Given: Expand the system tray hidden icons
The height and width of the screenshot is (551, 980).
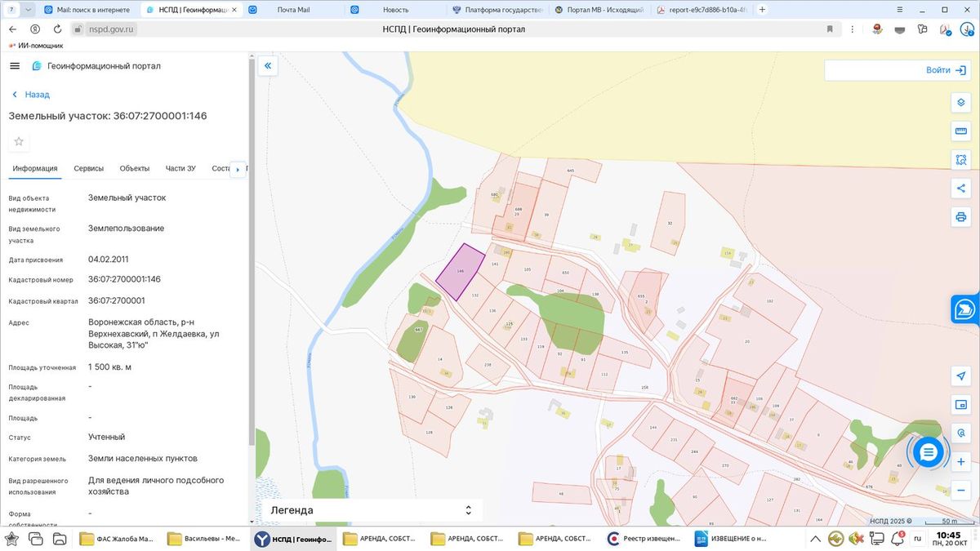Looking at the screenshot, I should point(814,539).
